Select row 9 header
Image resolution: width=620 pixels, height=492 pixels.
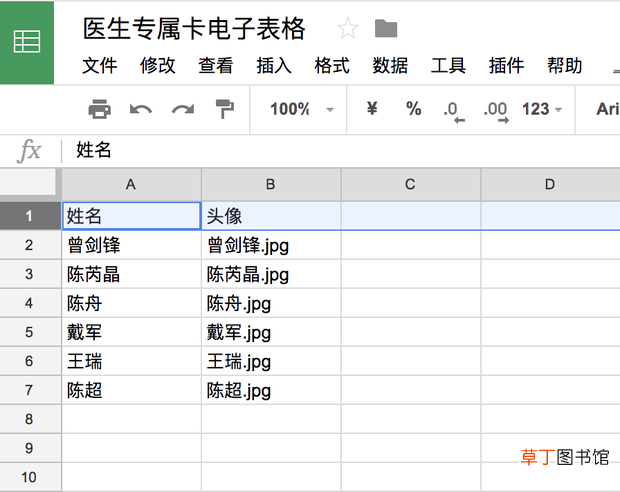30,448
